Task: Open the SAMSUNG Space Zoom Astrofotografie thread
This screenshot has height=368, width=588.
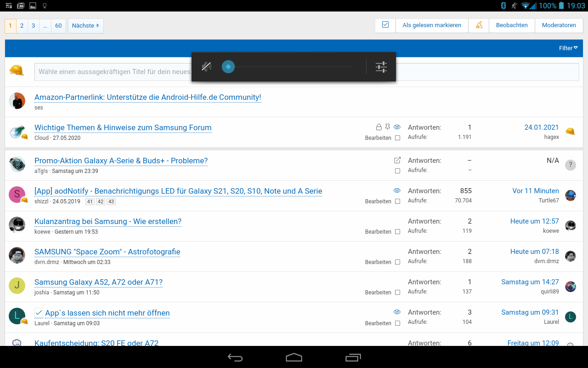Action: click(107, 252)
